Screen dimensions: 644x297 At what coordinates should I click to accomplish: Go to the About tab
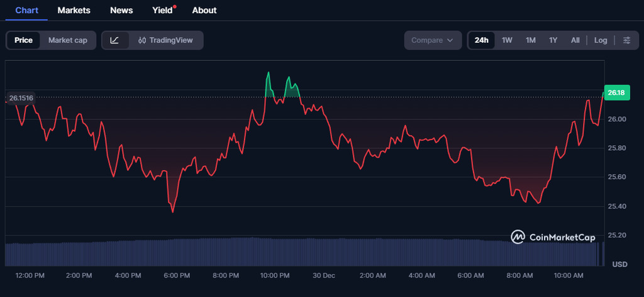(x=204, y=10)
